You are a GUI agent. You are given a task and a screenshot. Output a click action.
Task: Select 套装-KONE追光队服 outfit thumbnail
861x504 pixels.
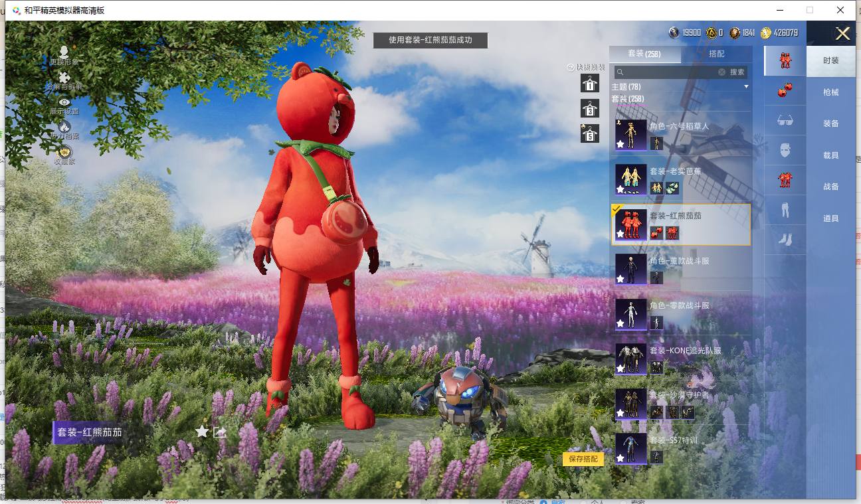tap(630, 359)
